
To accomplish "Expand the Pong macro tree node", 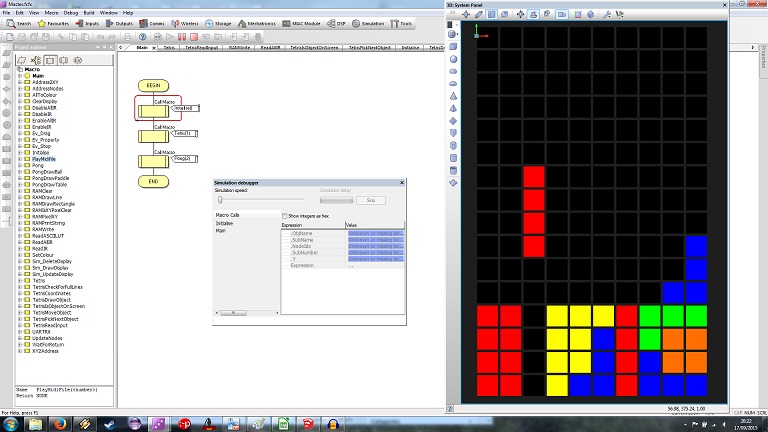I will (20, 166).
